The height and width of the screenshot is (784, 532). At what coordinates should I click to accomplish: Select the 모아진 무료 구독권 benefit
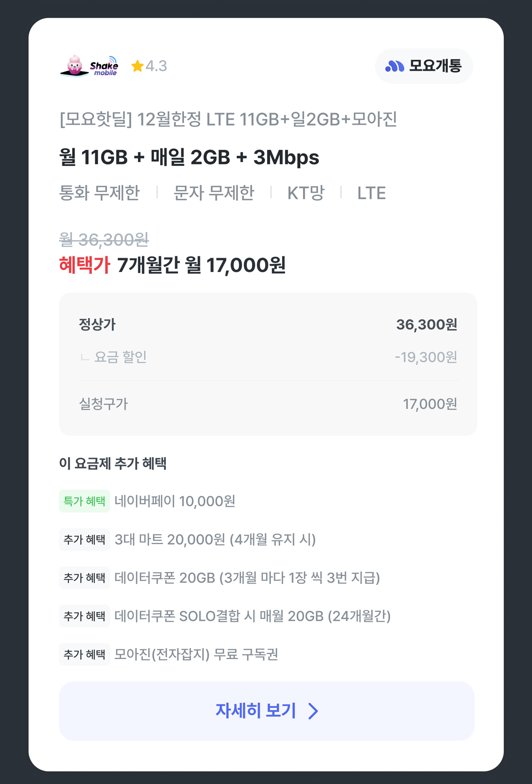pyautogui.click(x=196, y=654)
